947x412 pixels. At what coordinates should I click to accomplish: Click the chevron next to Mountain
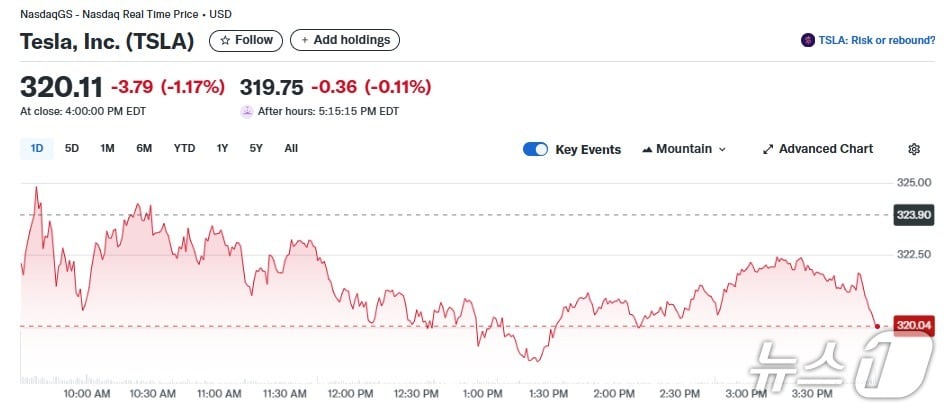(x=722, y=149)
